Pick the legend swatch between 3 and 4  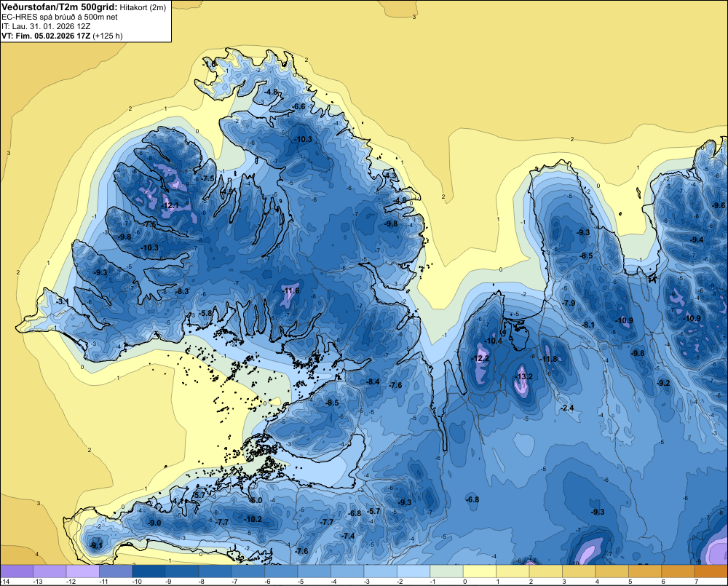(579, 571)
